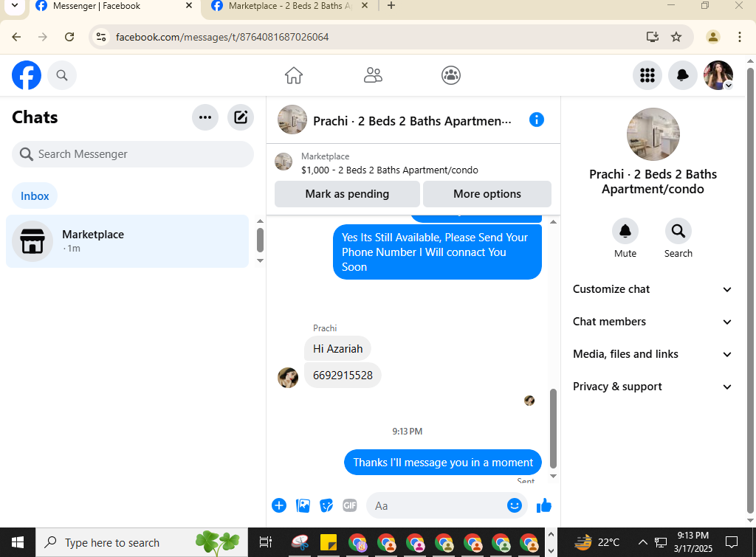Open the Groups icon in top navigation

click(x=451, y=75)
